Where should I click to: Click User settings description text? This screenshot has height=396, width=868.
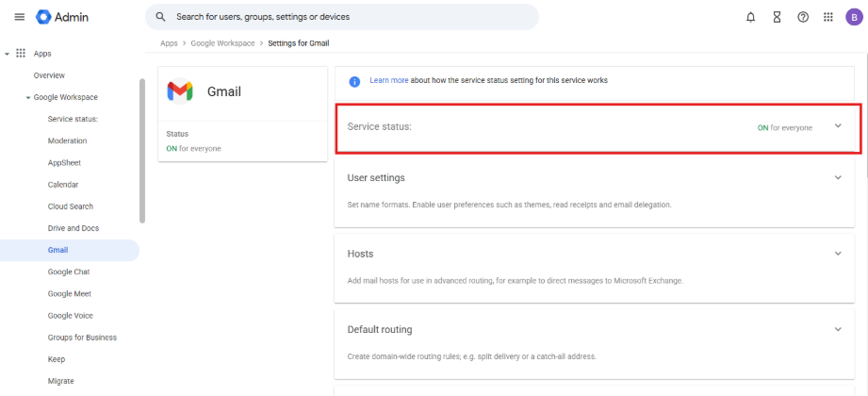[x=509, y=205]
